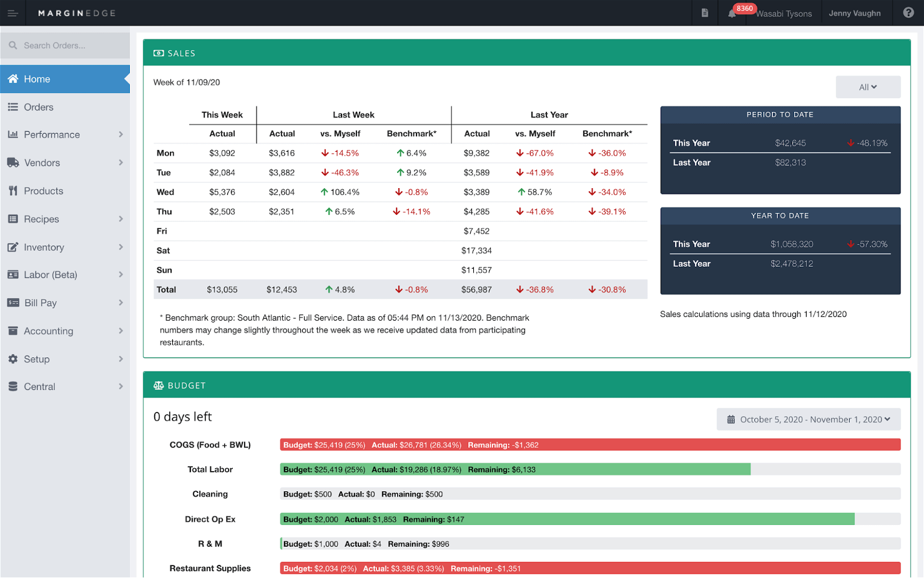Screen dimensions: 924x578
Task: Open the help menu via the question mark icon
Action: 907,13
